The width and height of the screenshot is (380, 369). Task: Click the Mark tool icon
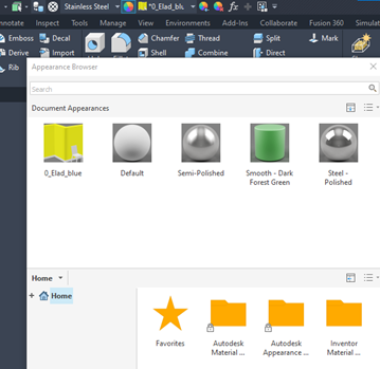313,38
